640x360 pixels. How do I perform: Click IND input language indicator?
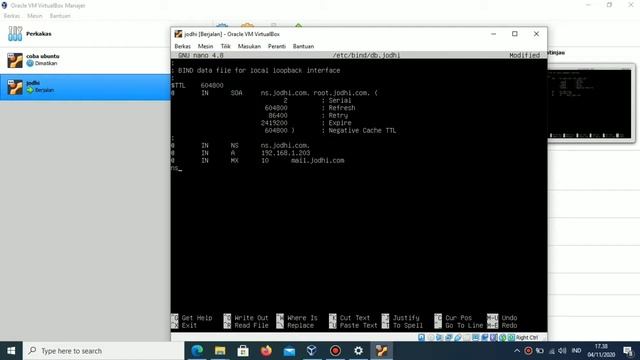[x=576, y=351]
